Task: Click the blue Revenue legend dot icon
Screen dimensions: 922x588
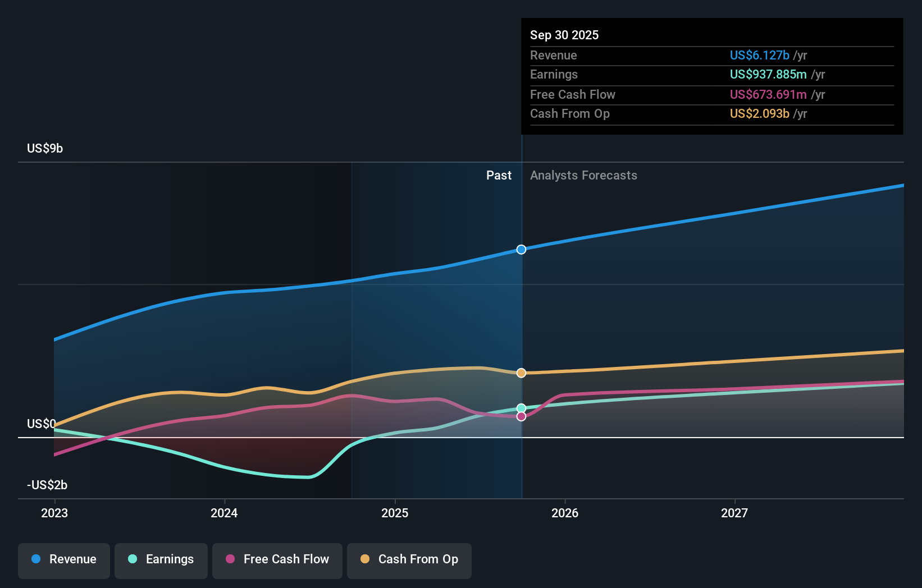Action: [x=36, y=559]
